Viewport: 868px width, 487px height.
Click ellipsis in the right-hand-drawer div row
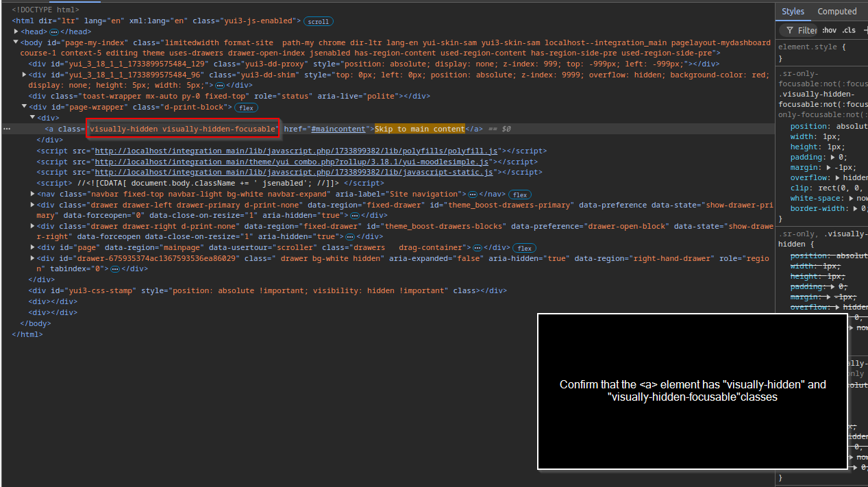tap(115, 269)
